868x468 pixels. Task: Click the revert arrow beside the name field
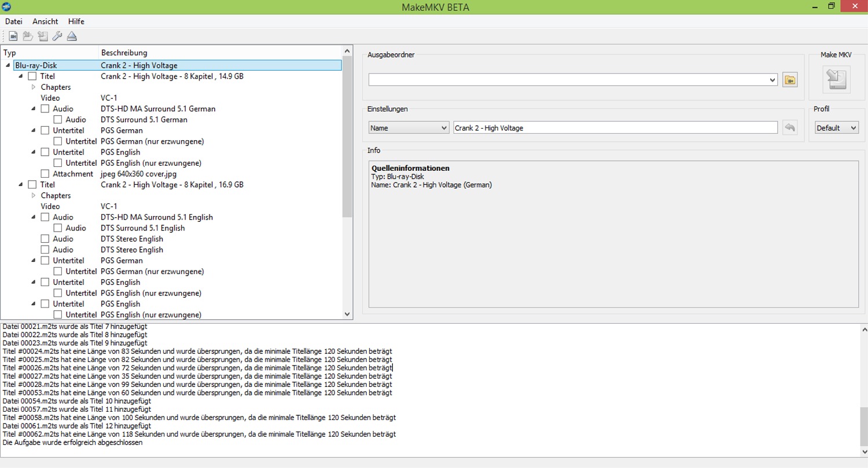(790, 127)
